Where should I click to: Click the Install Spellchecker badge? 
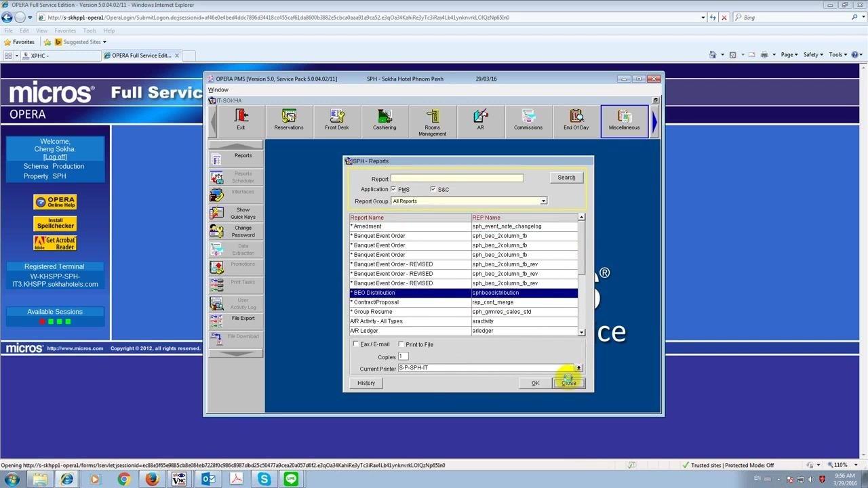pos(55,222)
